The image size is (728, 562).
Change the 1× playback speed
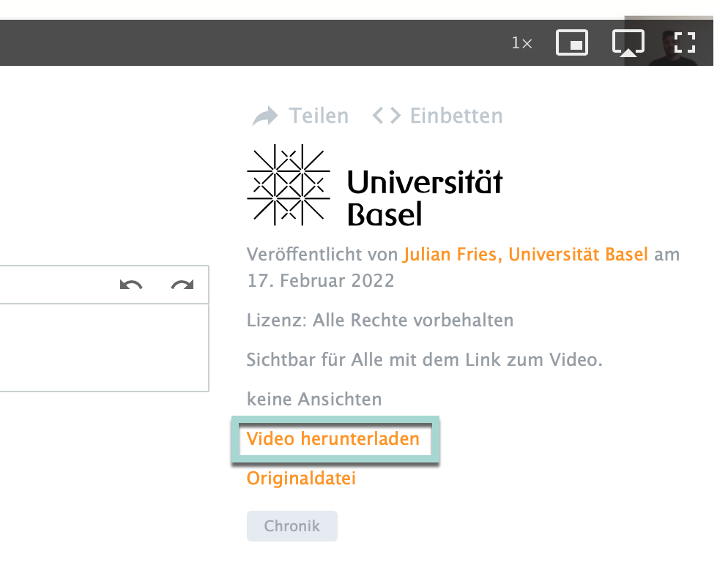click(x=521, y=43)
